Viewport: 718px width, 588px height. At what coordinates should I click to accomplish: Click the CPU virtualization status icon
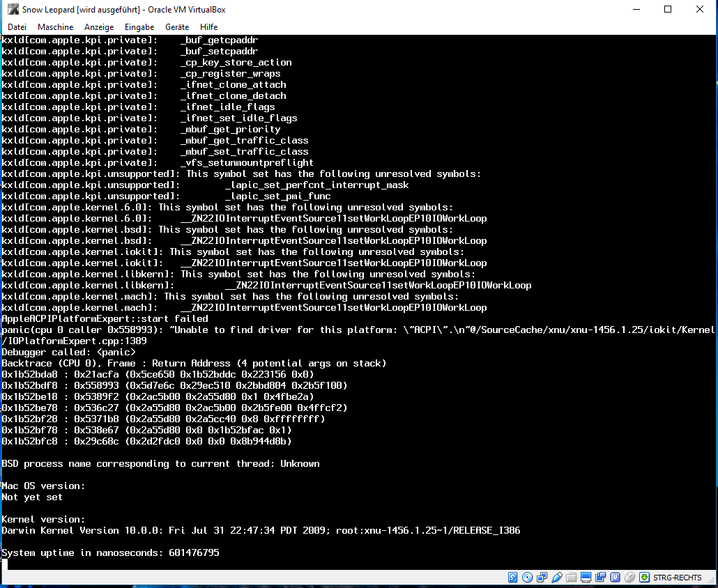pyautogui.click(x=615, y=578)
